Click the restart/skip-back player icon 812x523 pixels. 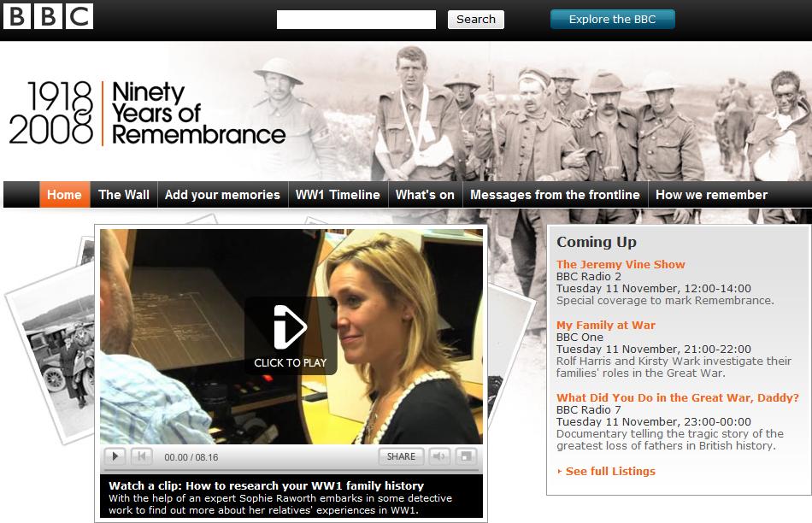(x=141, y=456)
